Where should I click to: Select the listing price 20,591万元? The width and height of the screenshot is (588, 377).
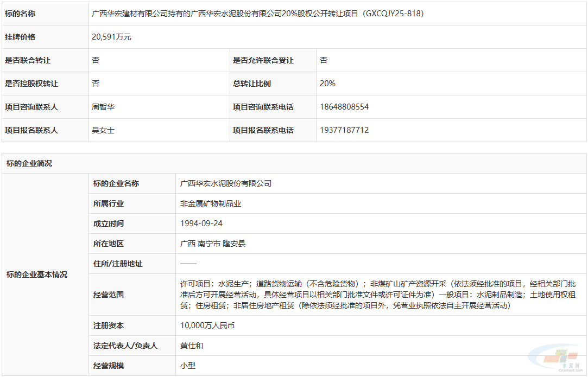point(112,37)
